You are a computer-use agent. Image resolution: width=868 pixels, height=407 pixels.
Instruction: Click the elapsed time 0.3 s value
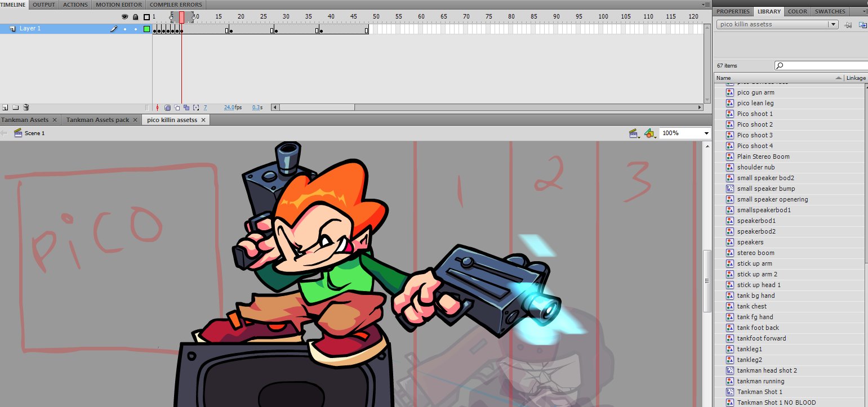257,108
